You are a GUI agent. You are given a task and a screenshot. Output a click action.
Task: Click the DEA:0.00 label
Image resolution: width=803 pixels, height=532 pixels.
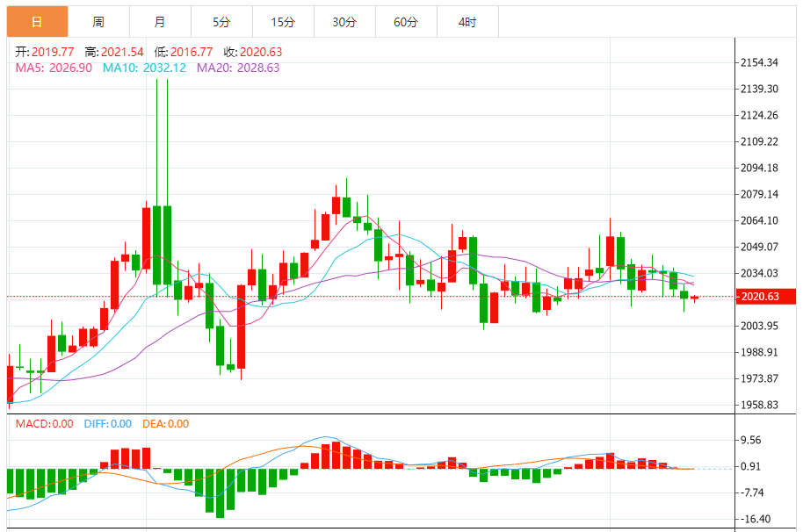click(165, 424)
